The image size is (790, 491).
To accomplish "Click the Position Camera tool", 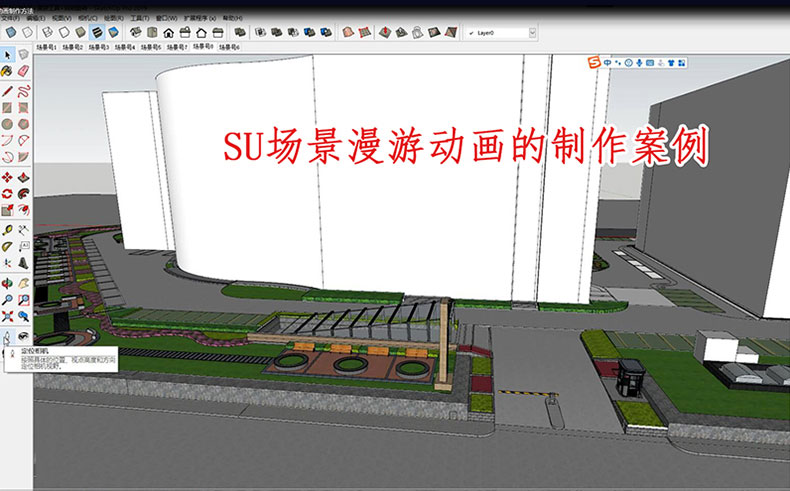I will [8, 336].
